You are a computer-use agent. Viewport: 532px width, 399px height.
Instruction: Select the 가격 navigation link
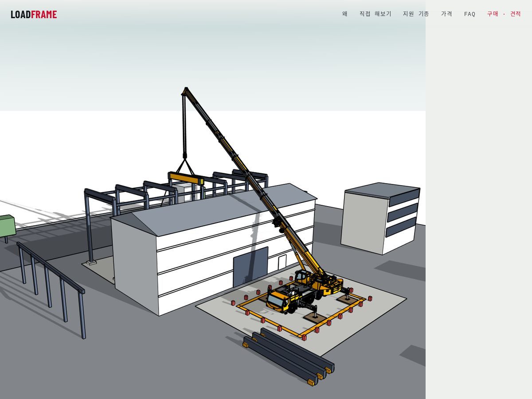(x=447, y=14)
